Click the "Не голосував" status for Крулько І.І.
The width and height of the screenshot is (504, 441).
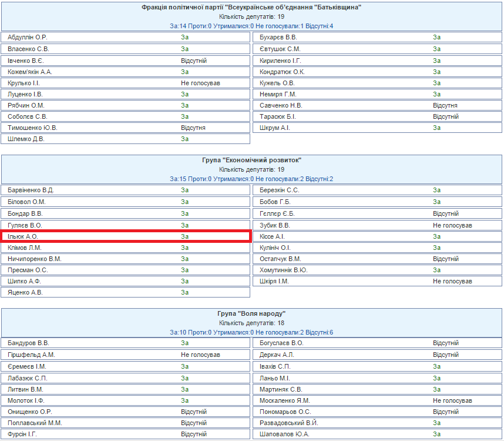[200, 83]
